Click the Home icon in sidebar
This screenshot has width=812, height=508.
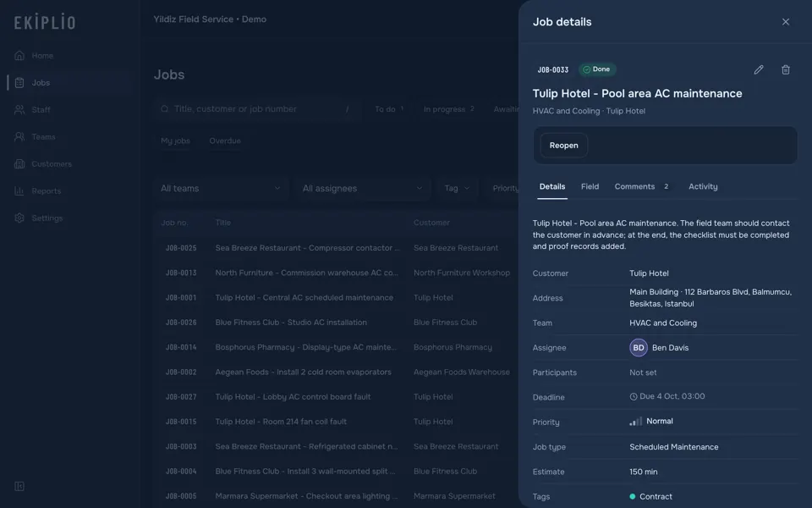coord(19,56)
